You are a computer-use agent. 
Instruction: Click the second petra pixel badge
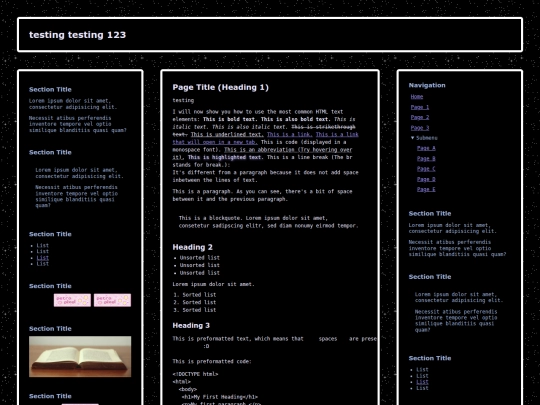112,300
